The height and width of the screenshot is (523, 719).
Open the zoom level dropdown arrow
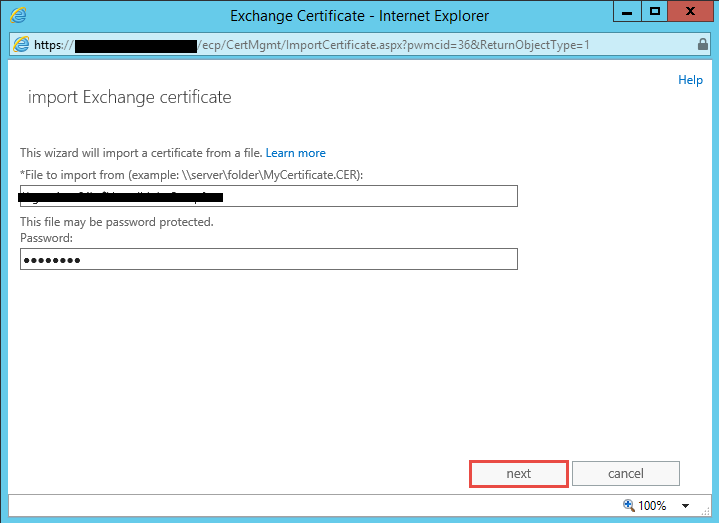[x=686, y=506]
